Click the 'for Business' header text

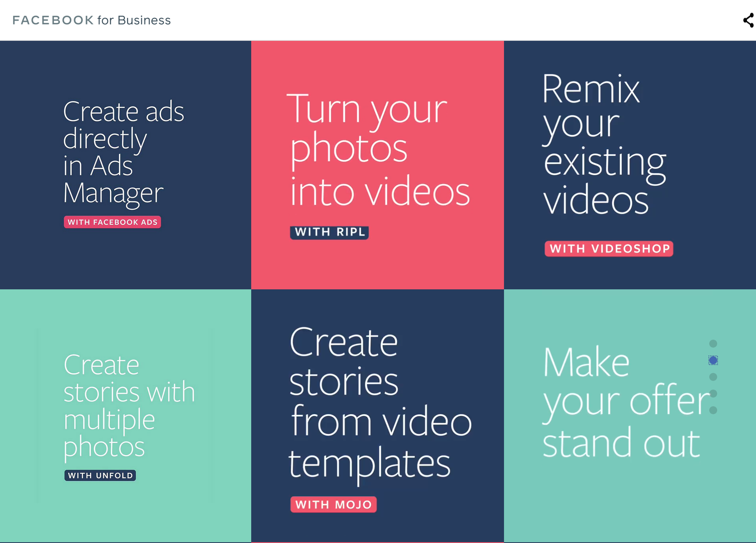pyautogui.click(x=134, y=20)
